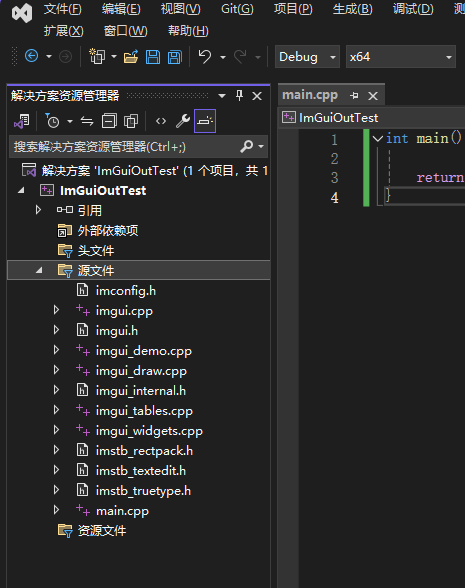Open the 编辑(E) menu
Screen dimensions: 465x588
121,9
